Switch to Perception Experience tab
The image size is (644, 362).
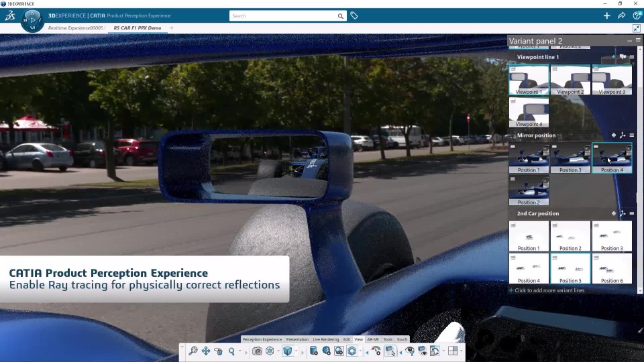click(x=262, y=339)
